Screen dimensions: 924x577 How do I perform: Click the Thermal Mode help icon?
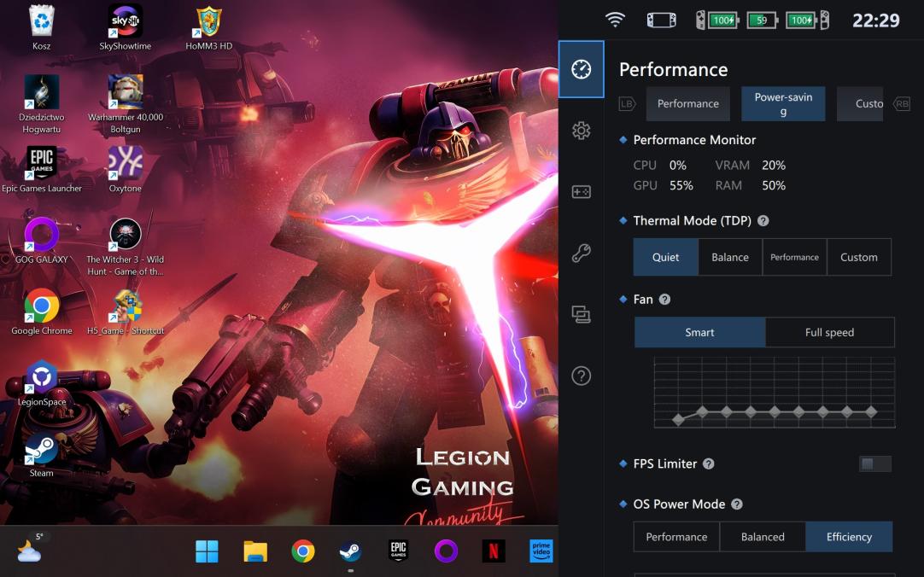(x=763, y=220)
